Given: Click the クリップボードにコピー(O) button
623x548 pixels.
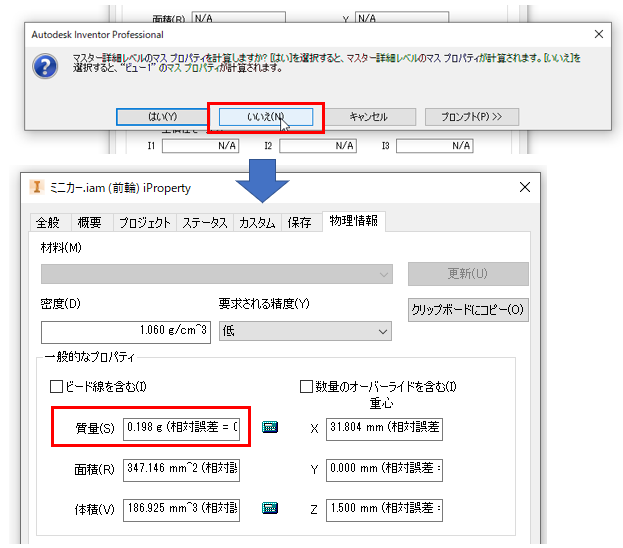Looking at the screenshot, I should tap(468, 310).
